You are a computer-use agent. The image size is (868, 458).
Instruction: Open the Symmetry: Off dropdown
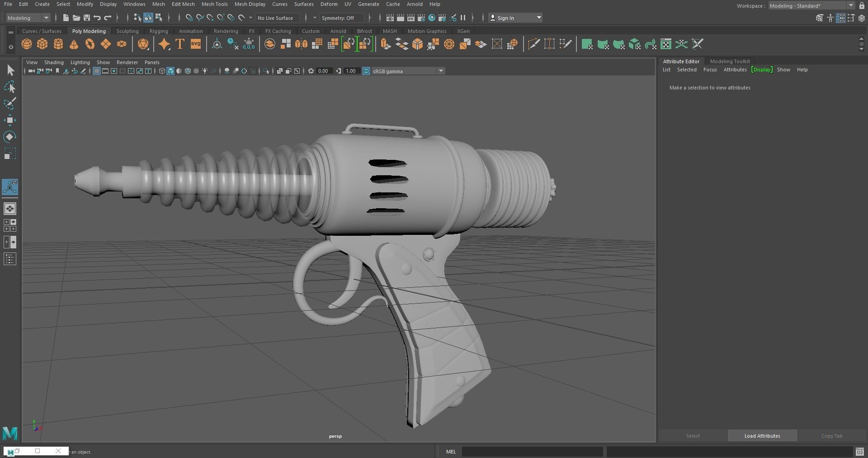click(x=341, y=18)
